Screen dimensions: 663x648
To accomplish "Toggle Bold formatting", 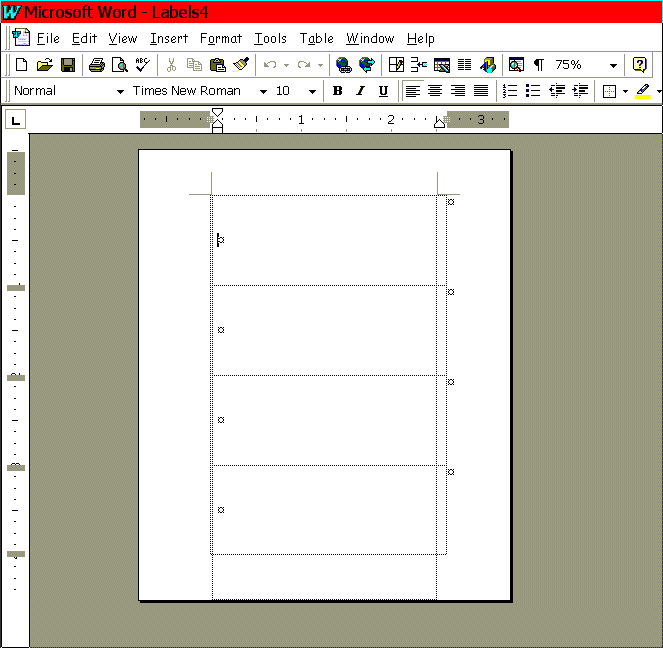I will [x=337, y=91].
